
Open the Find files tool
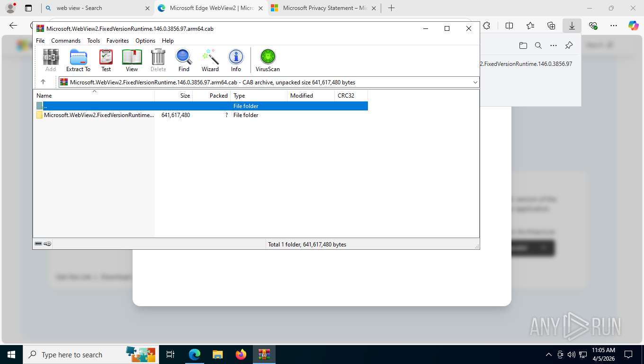tap(184, 60)
